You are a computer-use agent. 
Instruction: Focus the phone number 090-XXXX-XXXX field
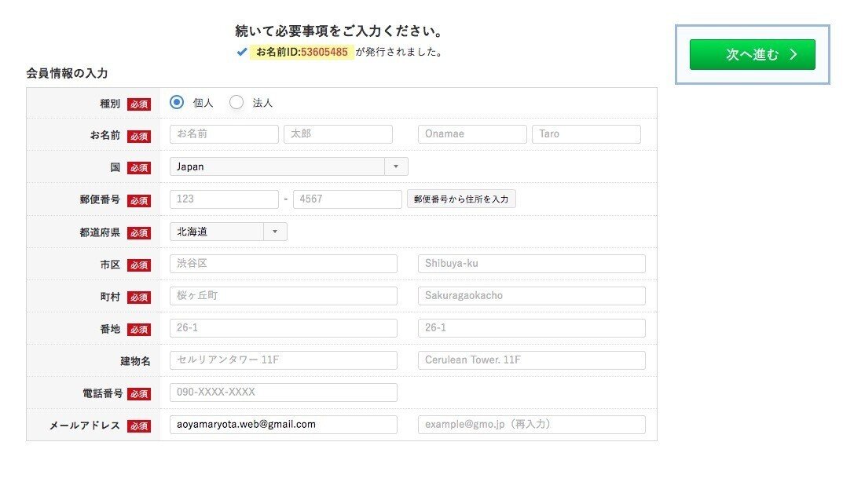[x=283, y=392]
